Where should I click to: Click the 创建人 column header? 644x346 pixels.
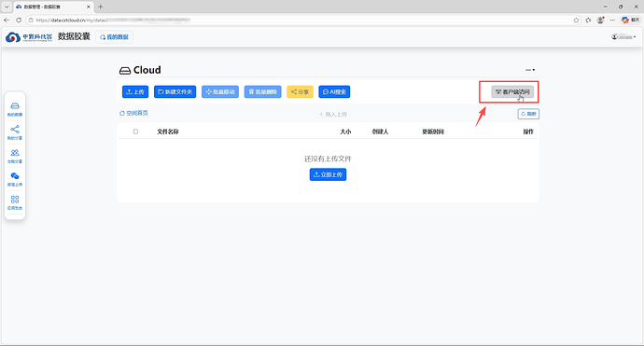coord(380,131)
